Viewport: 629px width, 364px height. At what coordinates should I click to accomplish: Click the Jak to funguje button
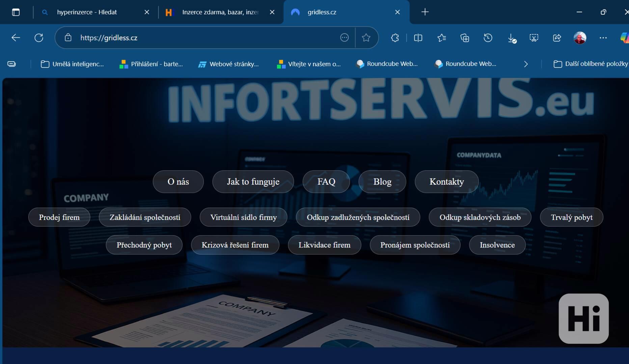(x=253, y=182)
